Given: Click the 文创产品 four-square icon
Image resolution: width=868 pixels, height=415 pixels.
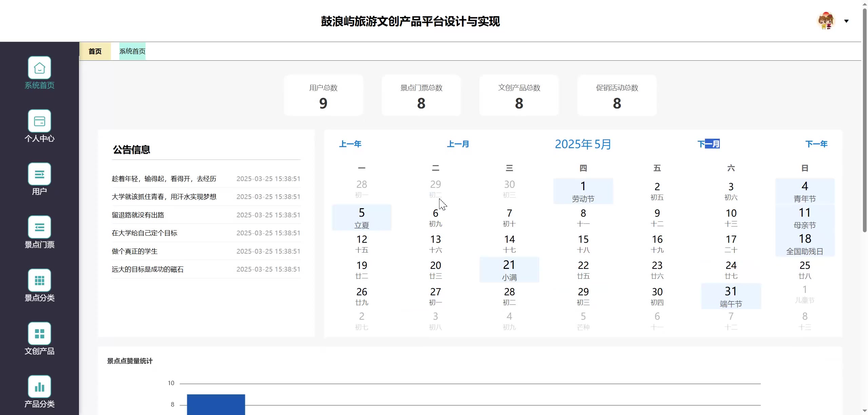Looking at the screenshot, I should pos(39,334).
